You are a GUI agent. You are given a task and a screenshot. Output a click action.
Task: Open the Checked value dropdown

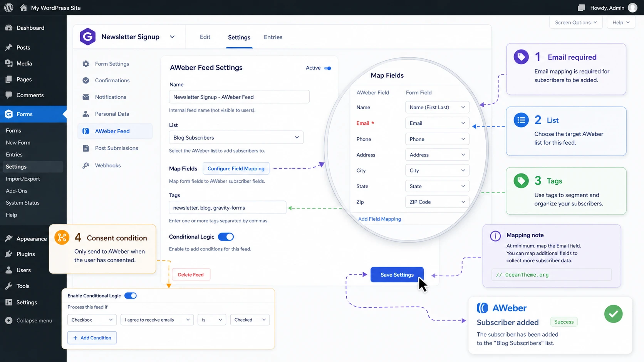250,320
